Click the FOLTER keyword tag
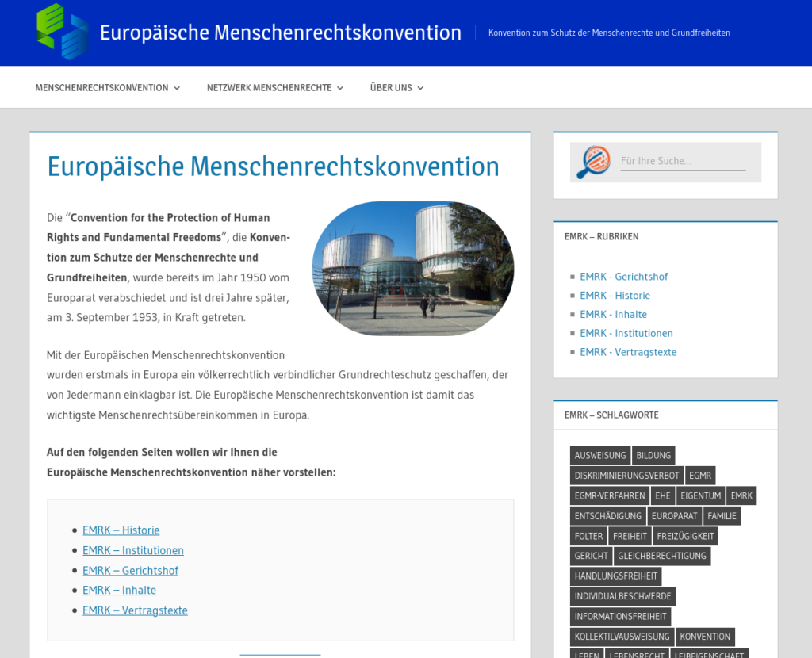 [x=588, y=536]
